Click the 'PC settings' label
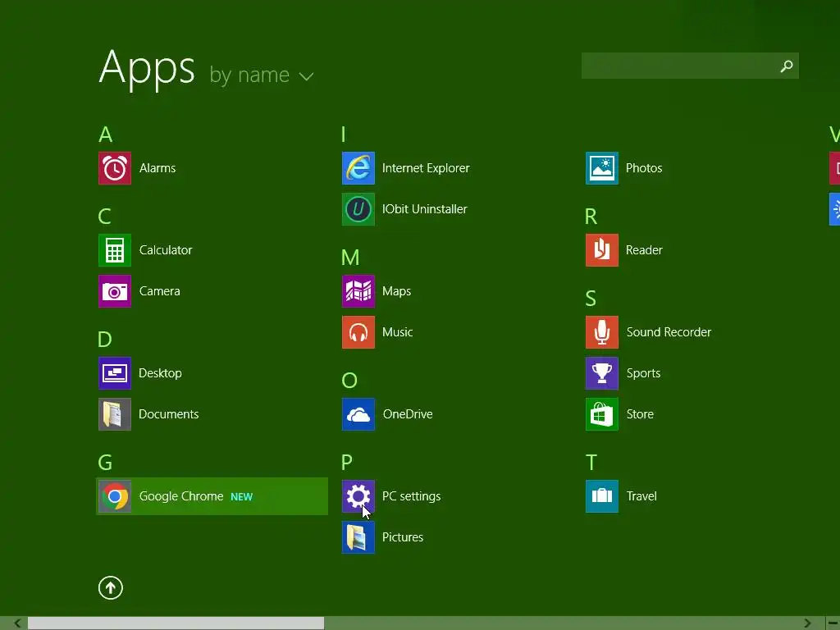 pos(412,496)
